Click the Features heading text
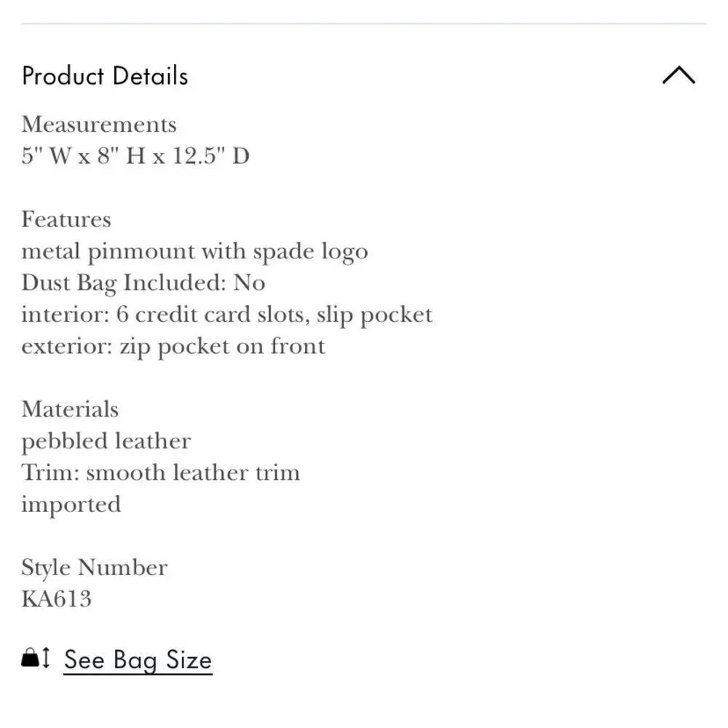728x728 pixels. 66,219
